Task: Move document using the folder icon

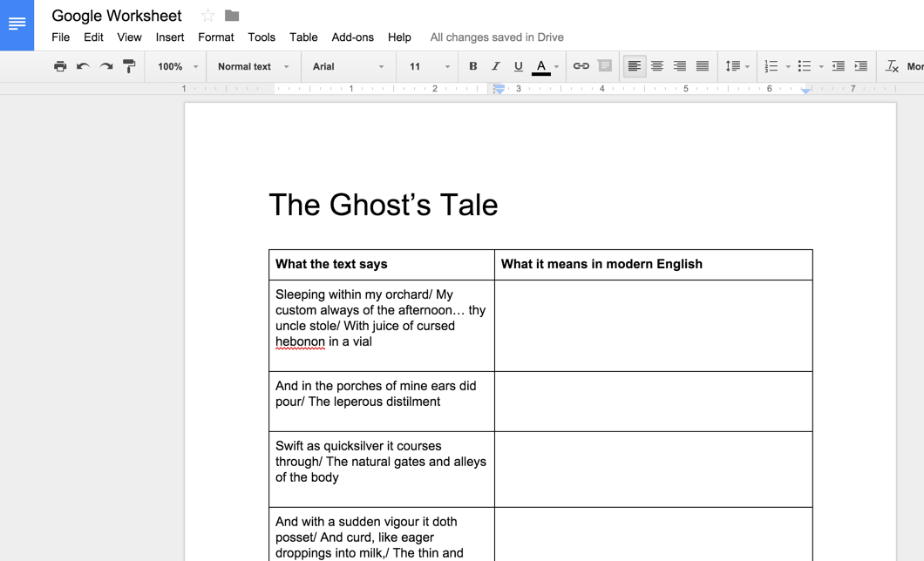Action: [232, 16]
